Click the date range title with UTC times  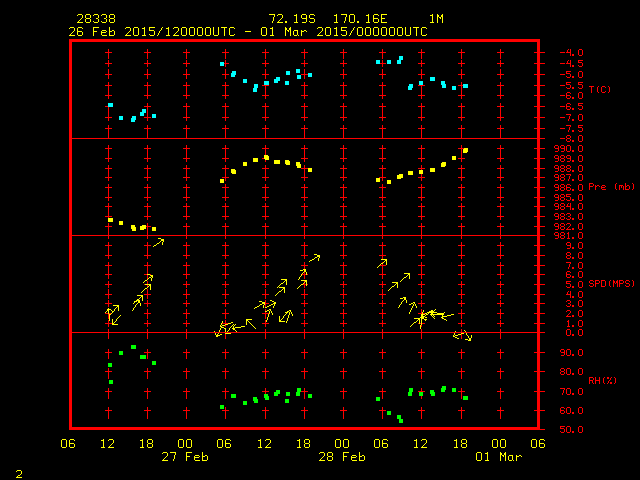(248, 31)
